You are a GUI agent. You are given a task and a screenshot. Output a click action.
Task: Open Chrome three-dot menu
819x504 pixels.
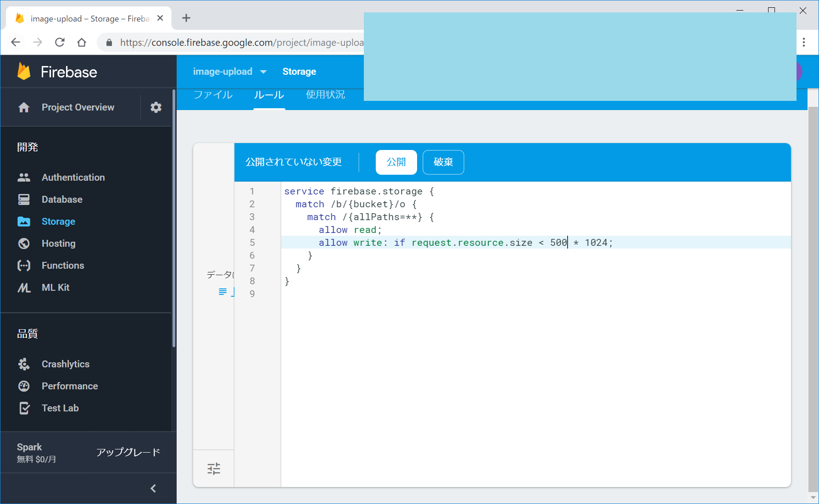coord(804,42)
